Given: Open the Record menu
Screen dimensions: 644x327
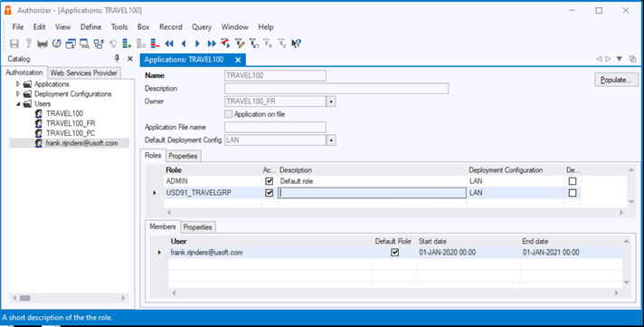Looking at the screenshot, I should (171, 27).
